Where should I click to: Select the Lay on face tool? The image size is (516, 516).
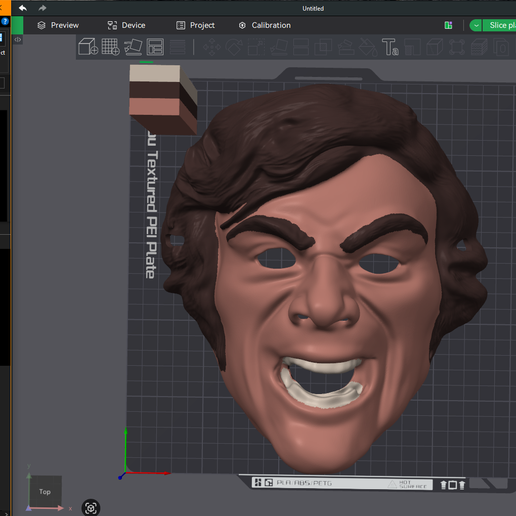pos(279,47)
